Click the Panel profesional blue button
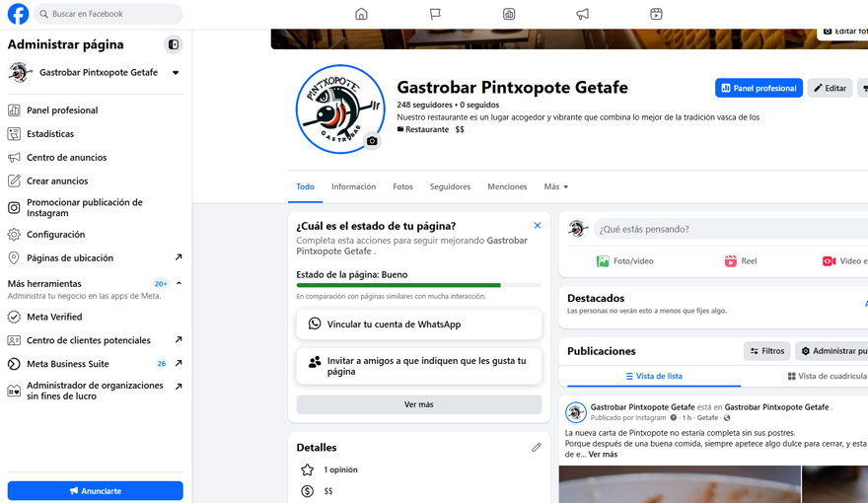The height and width of the screenshot is (503, 868). click(x=759, y=88)
